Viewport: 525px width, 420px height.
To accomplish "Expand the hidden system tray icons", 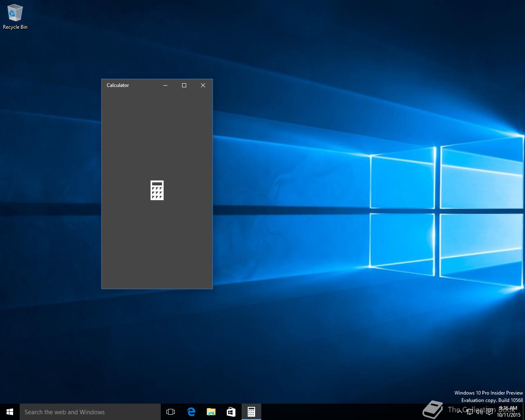I will (x=459, y=412).
